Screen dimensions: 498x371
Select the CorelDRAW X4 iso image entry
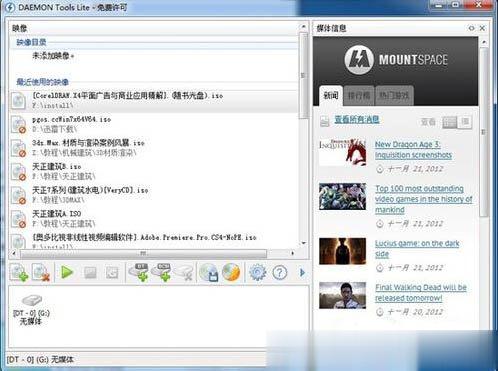(x=153, y=101)
